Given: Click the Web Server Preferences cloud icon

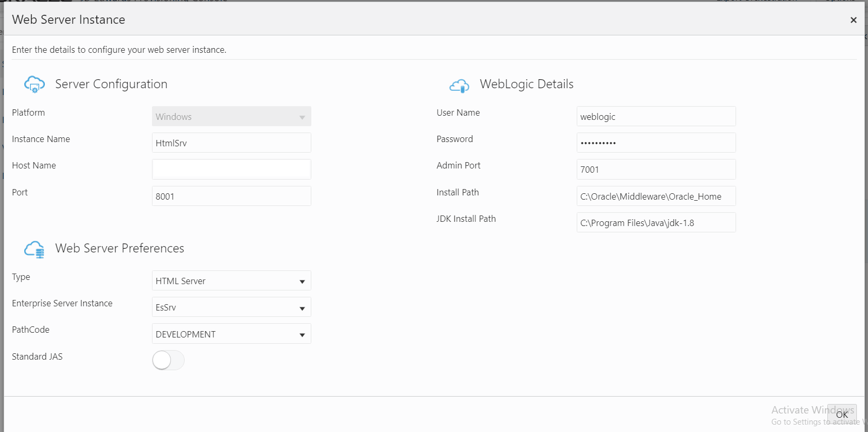Looking at the screenshot, I should [34, 249].
